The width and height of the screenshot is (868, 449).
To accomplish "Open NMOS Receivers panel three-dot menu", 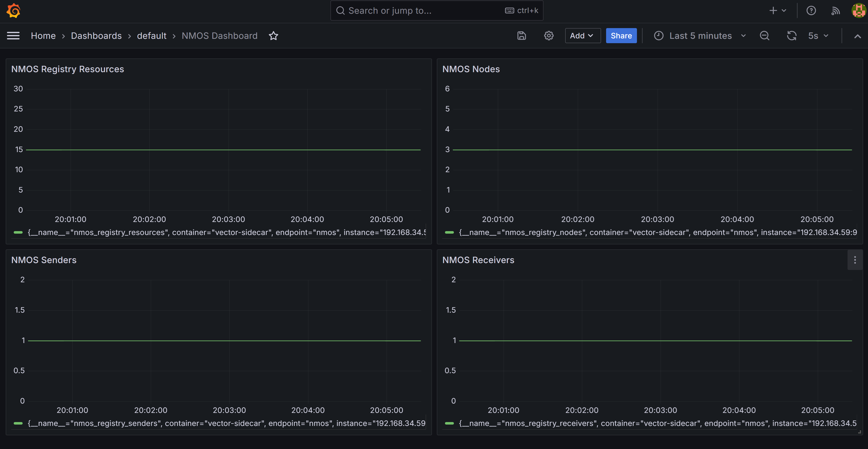I will tap(855, 260).
